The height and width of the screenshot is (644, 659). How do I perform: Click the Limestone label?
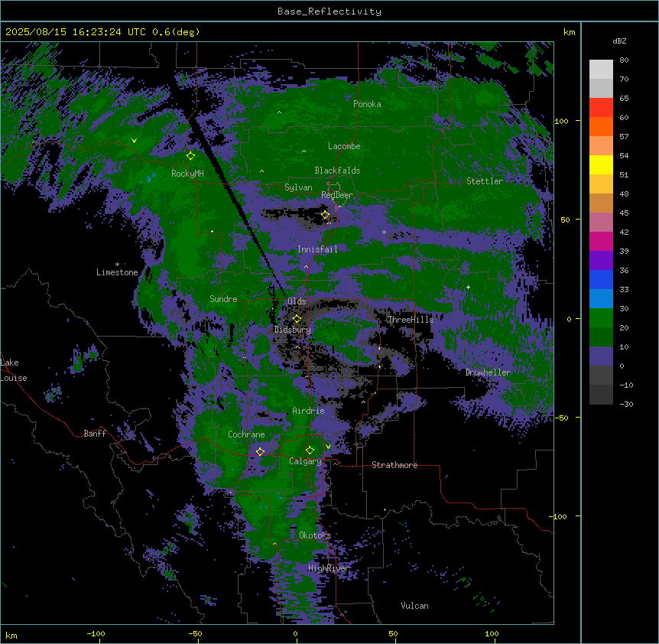117,272
